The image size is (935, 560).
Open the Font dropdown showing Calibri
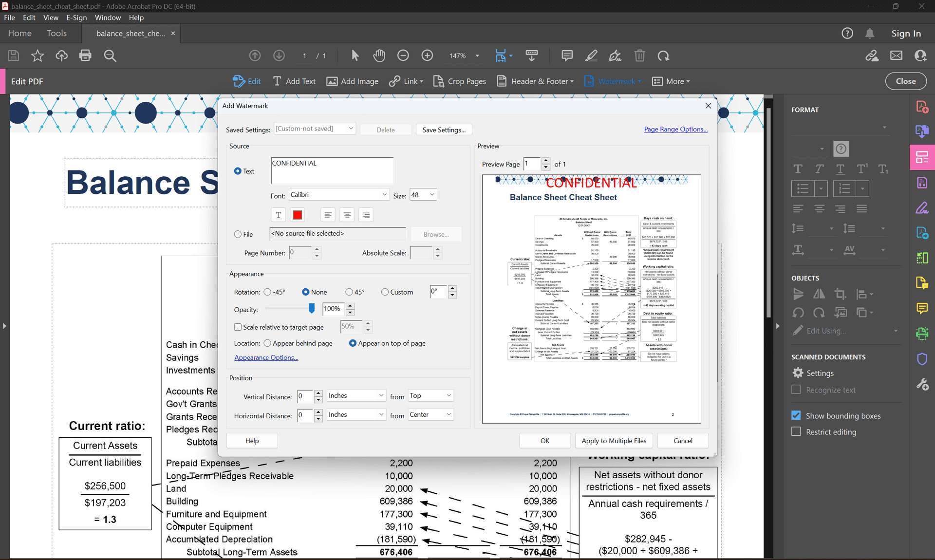click(x=339, y=195)
